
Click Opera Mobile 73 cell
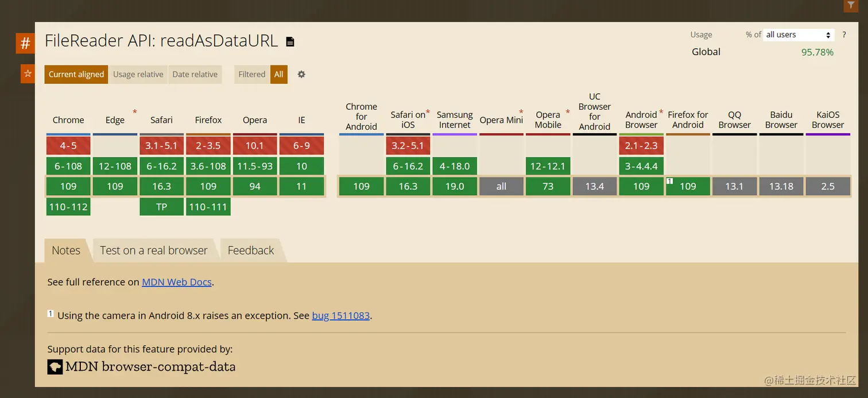coord(548,186)
